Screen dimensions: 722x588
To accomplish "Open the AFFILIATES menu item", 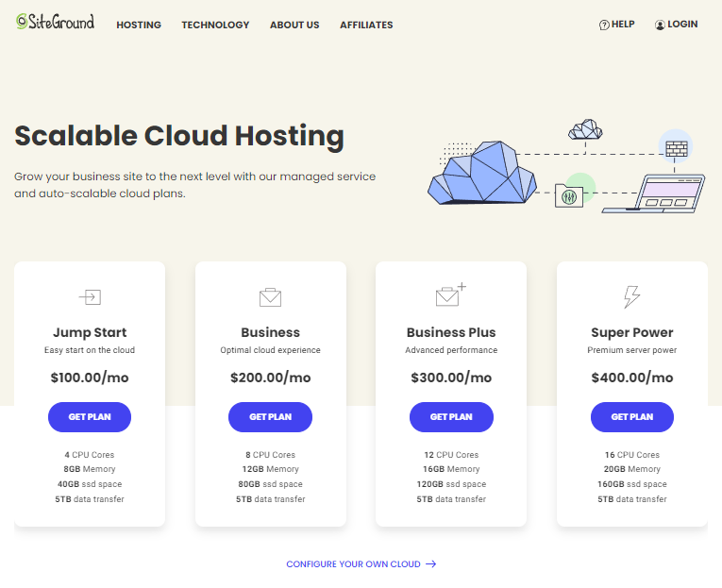I will [x=366, y=25].
